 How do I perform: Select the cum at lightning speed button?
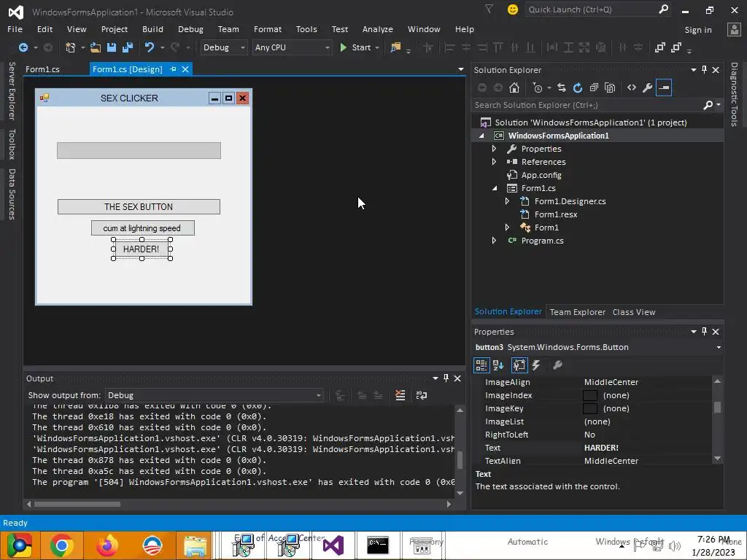(142, 228)
